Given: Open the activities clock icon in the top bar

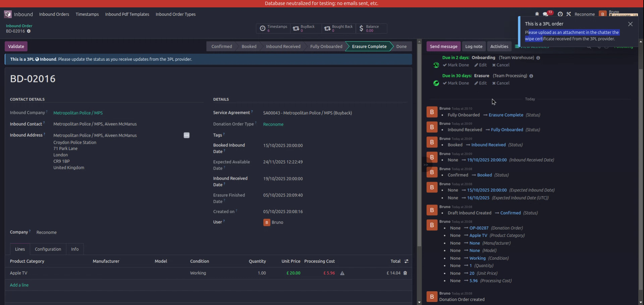Looking at the screenshot, I should tap(560, 13).
